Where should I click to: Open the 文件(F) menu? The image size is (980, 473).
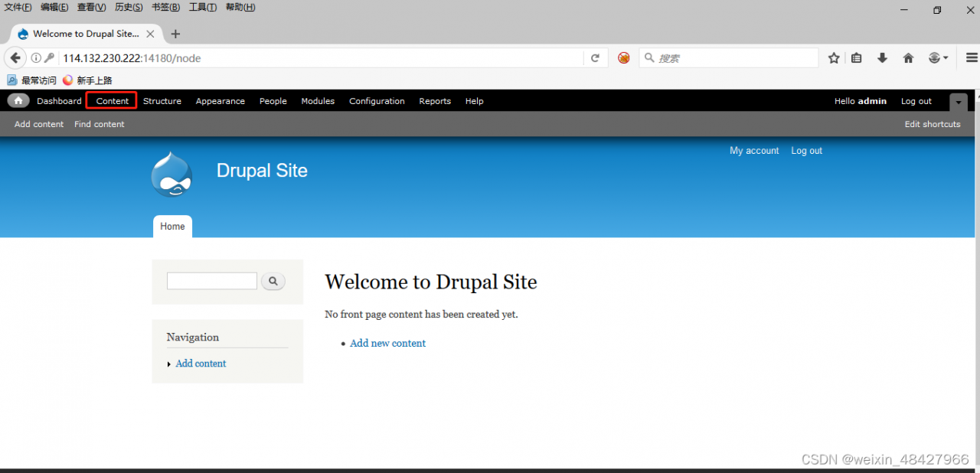[18, 7]
